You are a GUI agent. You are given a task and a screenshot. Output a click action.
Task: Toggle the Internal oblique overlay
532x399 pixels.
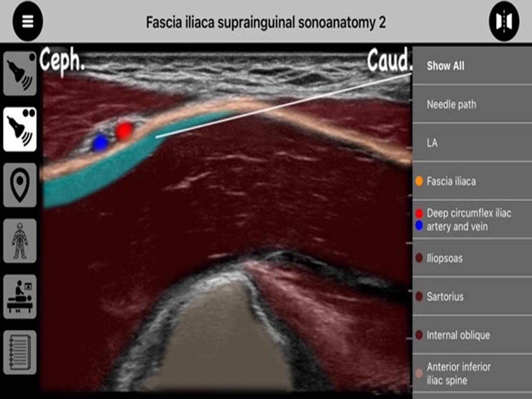pos(472,335)
